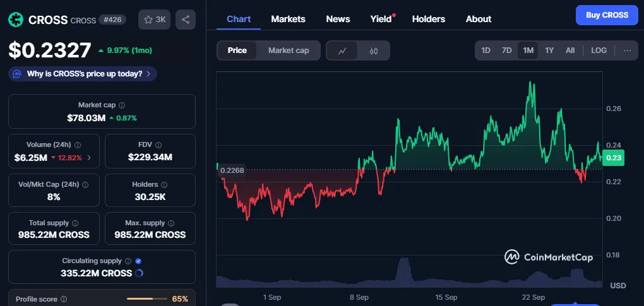
Task: Click the Holders info icon
Action: click(165, 185)
